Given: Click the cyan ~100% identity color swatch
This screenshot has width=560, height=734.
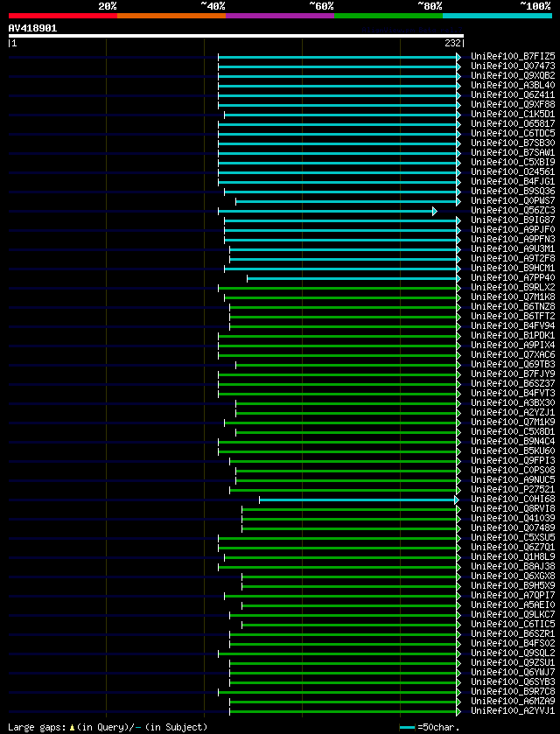Looking at the screenshot, I should (x=497, y=16).
